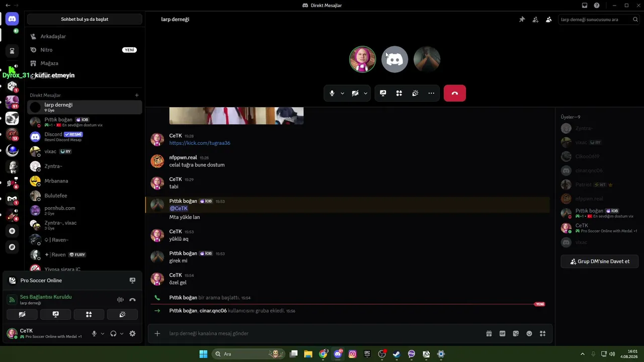Stream Pro Soccer Online via its share icon

132,281
